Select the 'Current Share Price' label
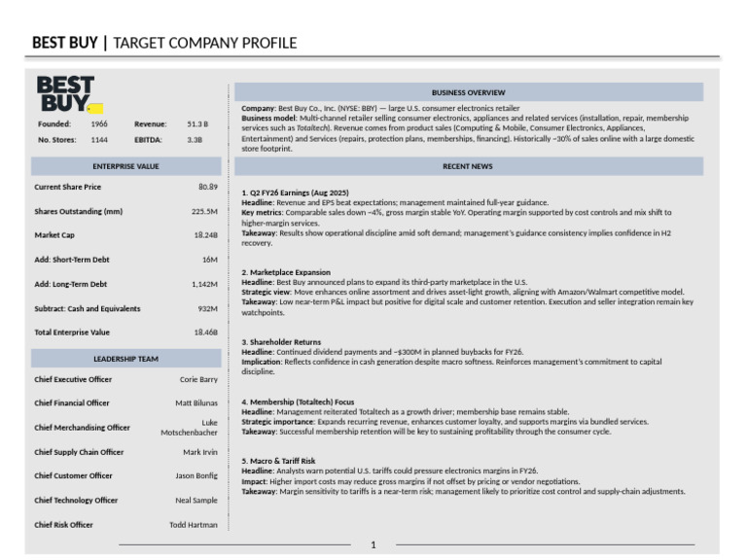Image resolution: width=747 pixels, height=560 pixels. coord(68,187)
